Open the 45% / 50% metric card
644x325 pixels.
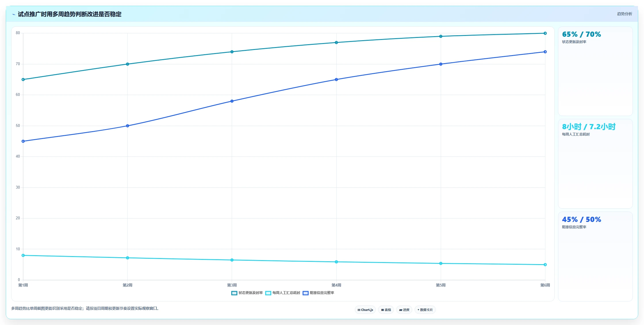coord(595,256)
